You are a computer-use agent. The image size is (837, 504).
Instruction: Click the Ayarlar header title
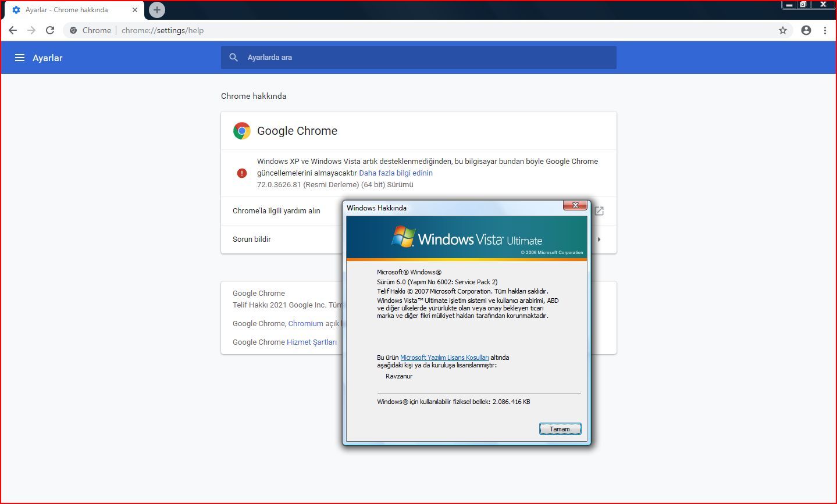coord(47,58)
